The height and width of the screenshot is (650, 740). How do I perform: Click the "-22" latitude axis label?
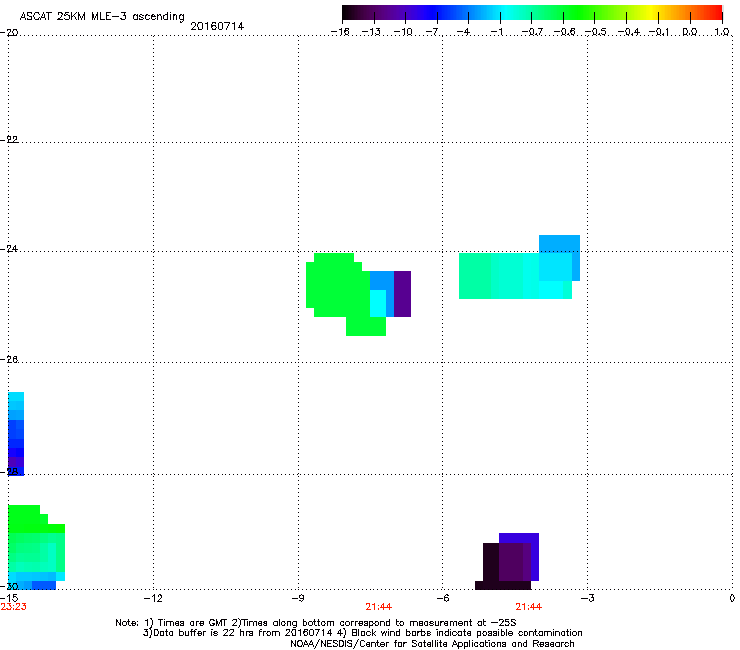pos(10,139)
